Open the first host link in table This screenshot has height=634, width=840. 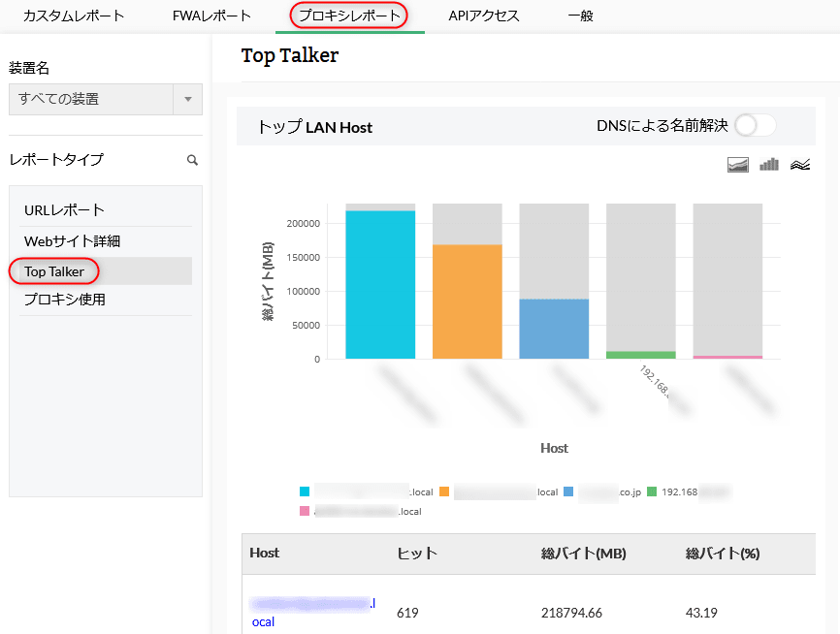pyautogui.click(x=310, y=605)
